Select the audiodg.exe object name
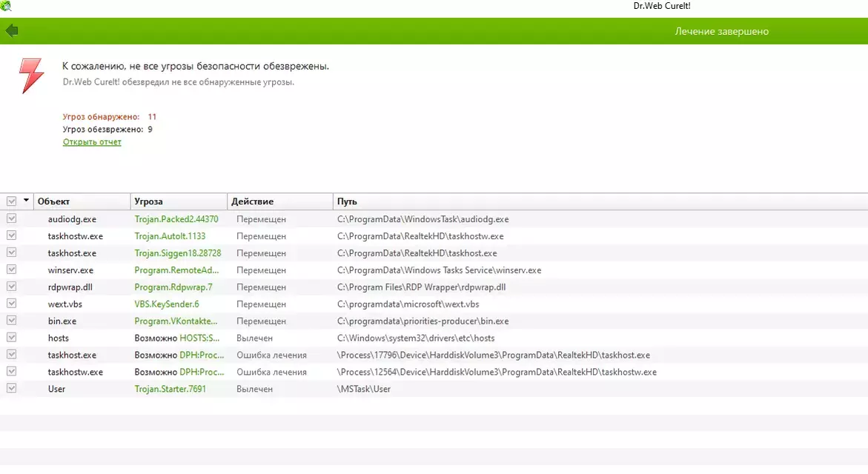The width and height of the screenshot is (868, 474). pos(72,219)
